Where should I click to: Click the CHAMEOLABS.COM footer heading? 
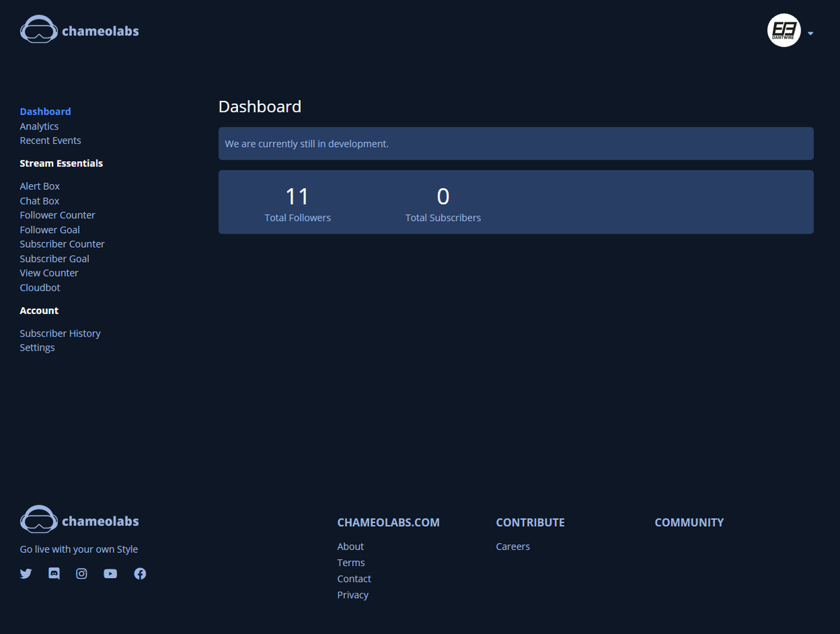(388, 523)
